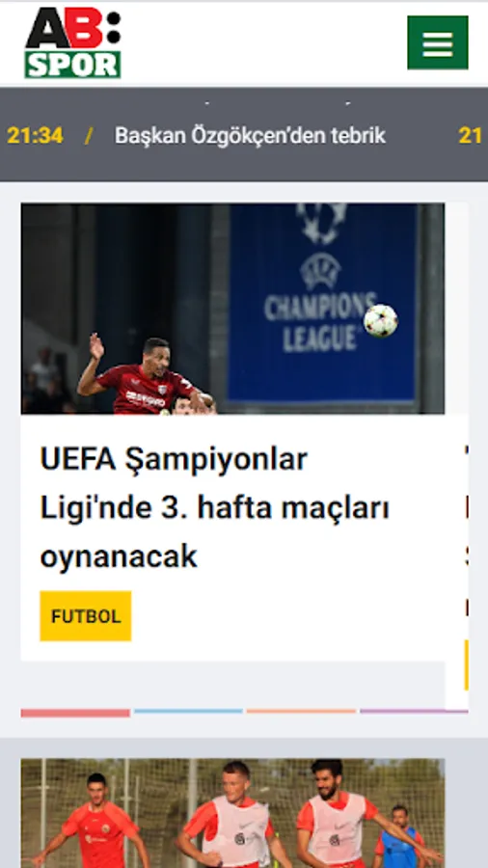Screen dimensions: 488x868
Task: Jump to the orange slider pagination bar
Action: coord(301,712)
